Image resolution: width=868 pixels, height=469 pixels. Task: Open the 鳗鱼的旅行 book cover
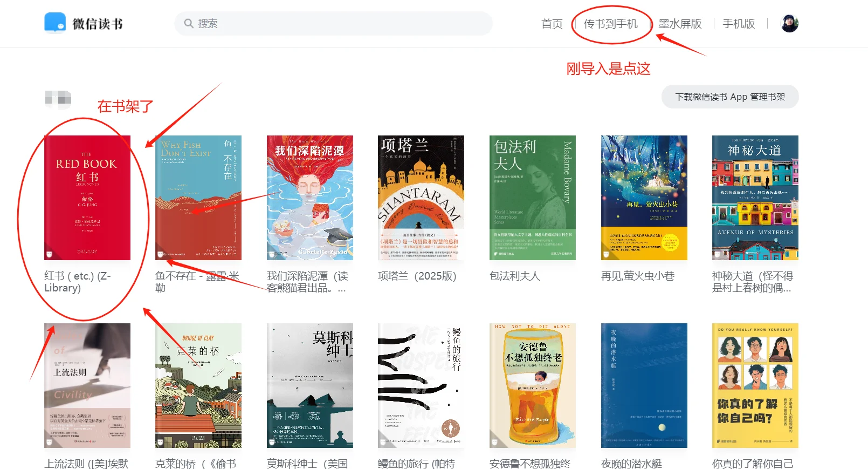coord(421,385)
